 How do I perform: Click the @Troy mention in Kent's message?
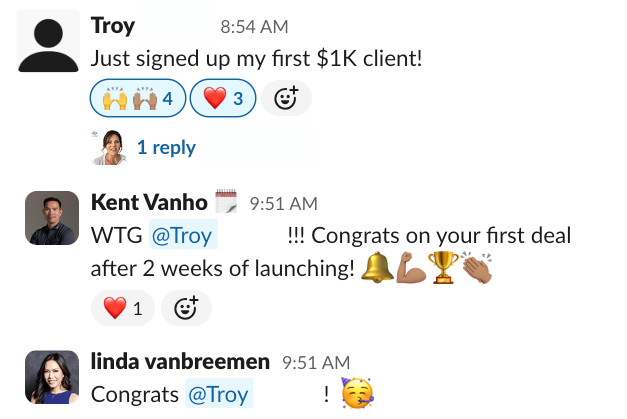tap(183, 235)
